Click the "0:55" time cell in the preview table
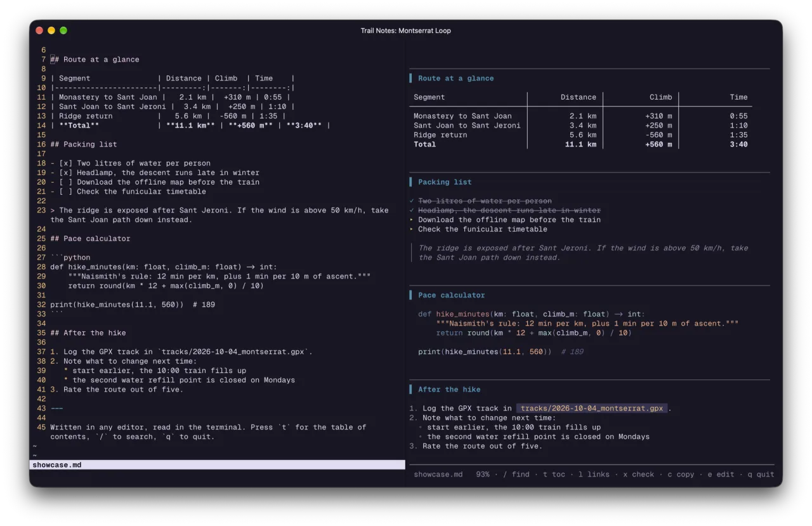The width and height of the screenshot is (812, 526). pyautogui.click(x=738, y=116)
